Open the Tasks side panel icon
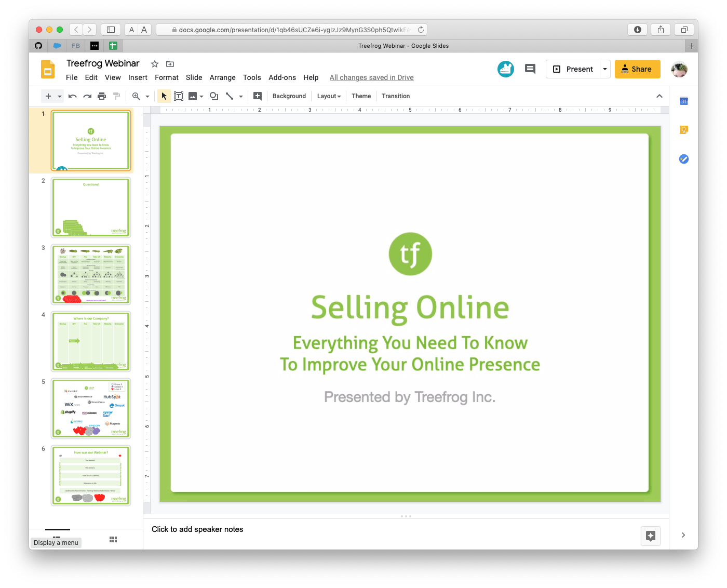 [x=684, y=159]
